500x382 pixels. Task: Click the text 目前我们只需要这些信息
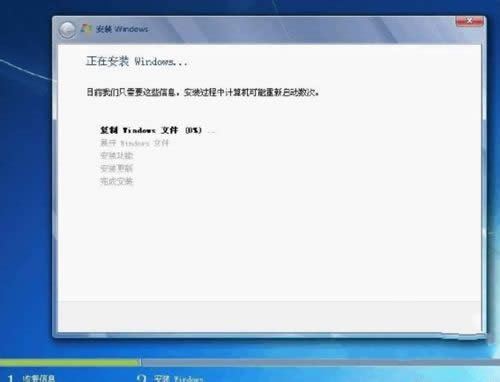[x=132, y=92]
